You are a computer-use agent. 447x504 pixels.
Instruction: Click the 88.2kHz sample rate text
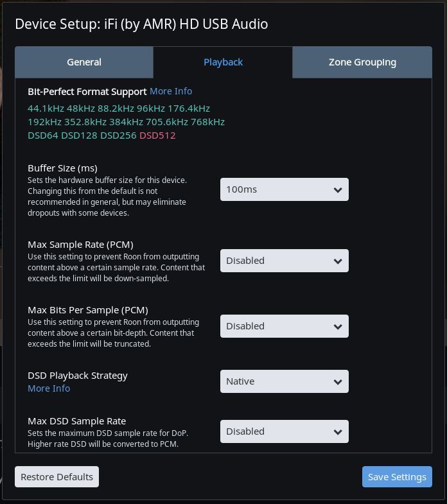(116, 109)
